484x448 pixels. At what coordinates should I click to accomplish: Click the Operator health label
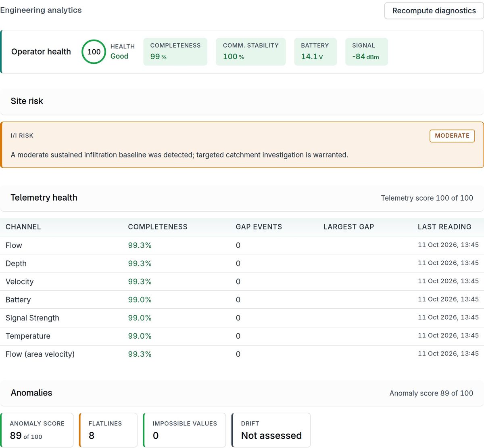41,52
